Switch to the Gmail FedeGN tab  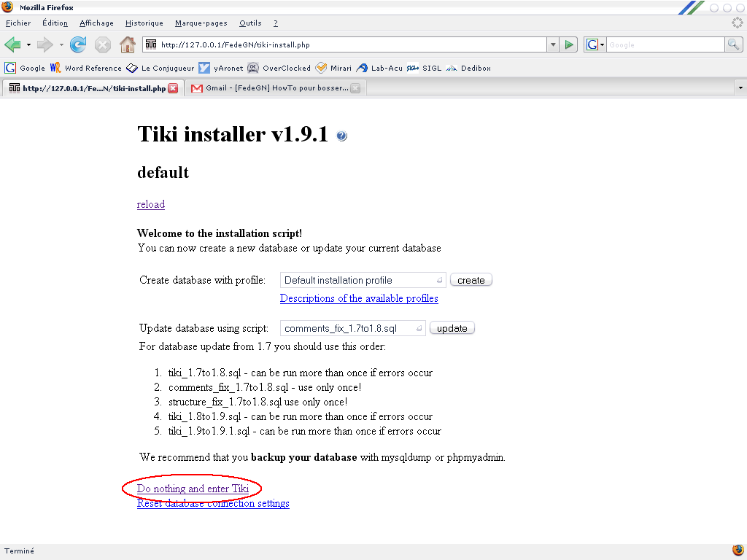pyautogui.click(x=270, y=88)
